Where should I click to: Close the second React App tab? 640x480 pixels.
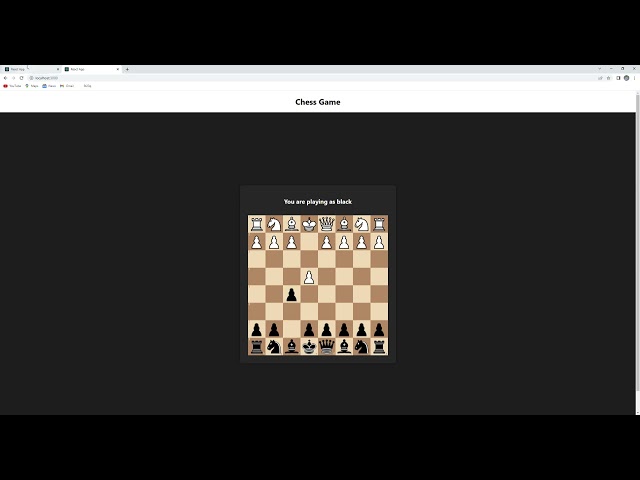point(118,69)
